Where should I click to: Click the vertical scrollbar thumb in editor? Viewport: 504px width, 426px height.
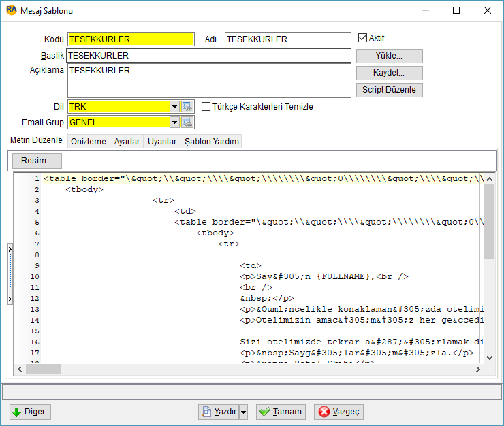pyautogui.click(x=489, y=222)
